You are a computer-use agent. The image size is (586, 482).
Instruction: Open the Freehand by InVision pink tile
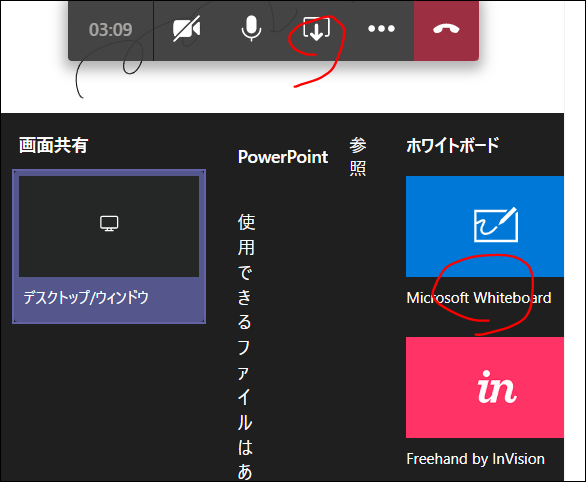485,387
